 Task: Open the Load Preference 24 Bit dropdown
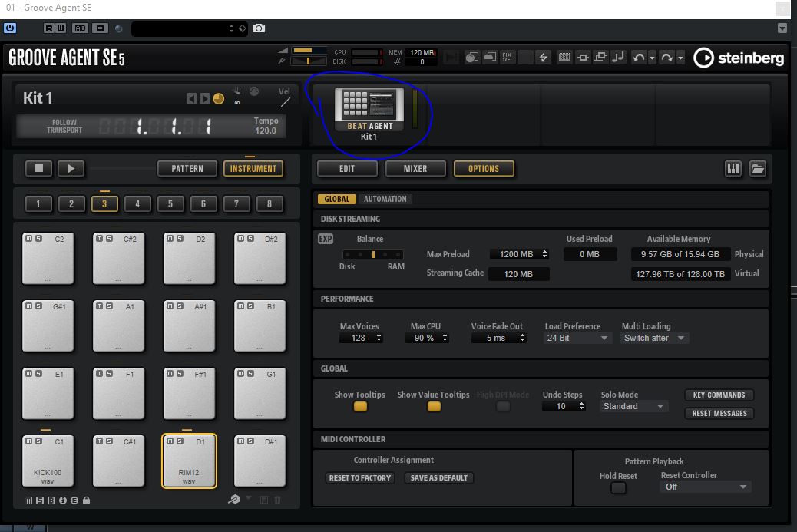(x=577, y=338)
